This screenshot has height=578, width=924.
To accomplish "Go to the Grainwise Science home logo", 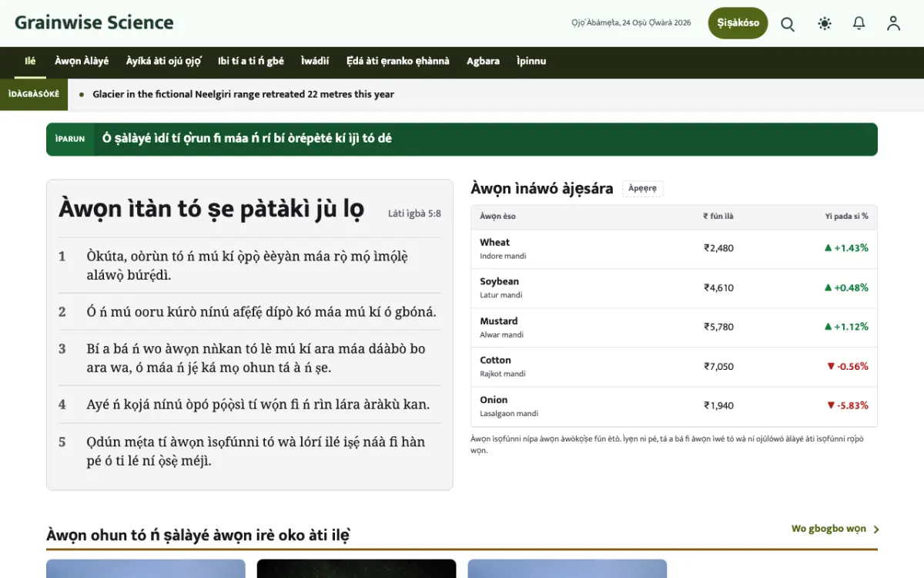I will point(94,23).
